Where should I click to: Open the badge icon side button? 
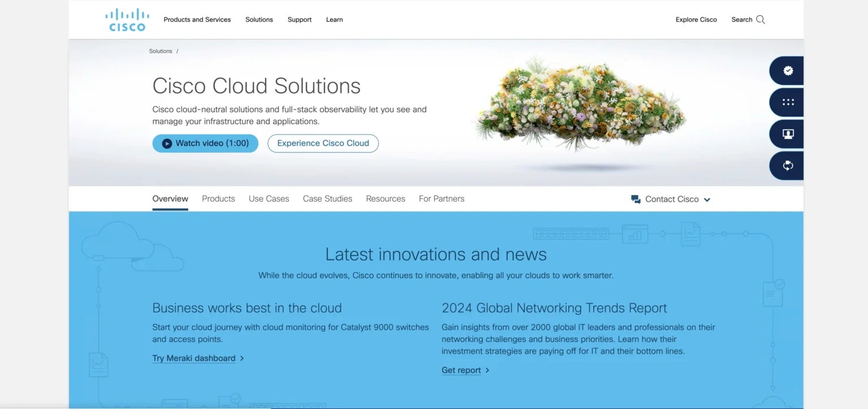coord(787,71)
